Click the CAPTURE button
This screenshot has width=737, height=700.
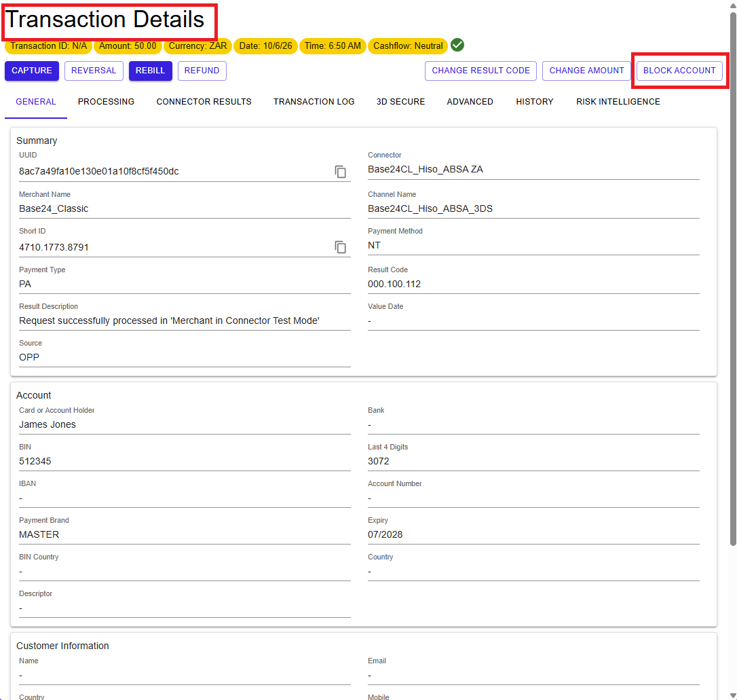tap(32, 71)
